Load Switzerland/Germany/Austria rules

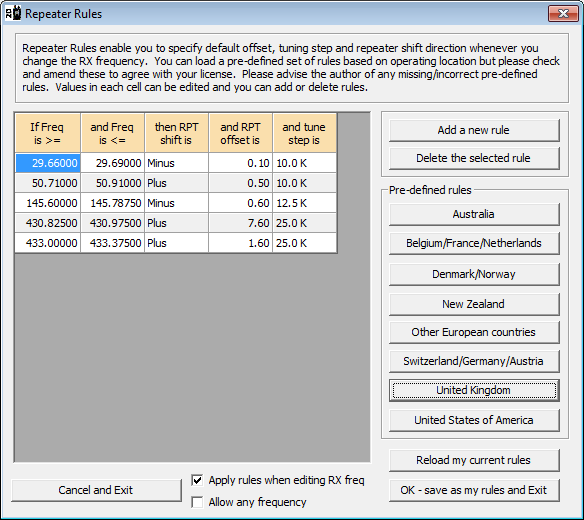click(474, 361)
